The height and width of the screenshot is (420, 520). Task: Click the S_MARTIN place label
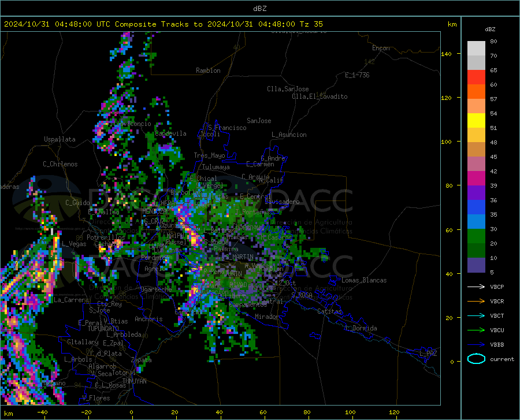coord(239,257)
